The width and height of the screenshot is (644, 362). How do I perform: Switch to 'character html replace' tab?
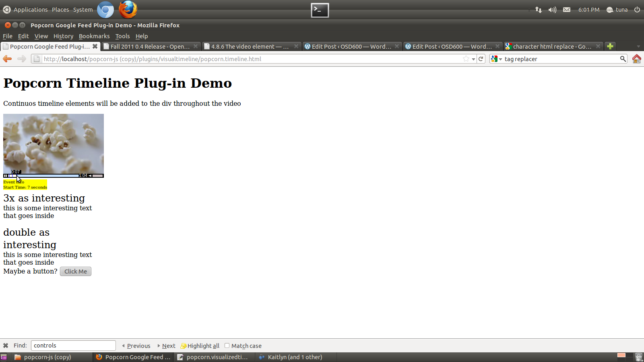coord(553,46)
